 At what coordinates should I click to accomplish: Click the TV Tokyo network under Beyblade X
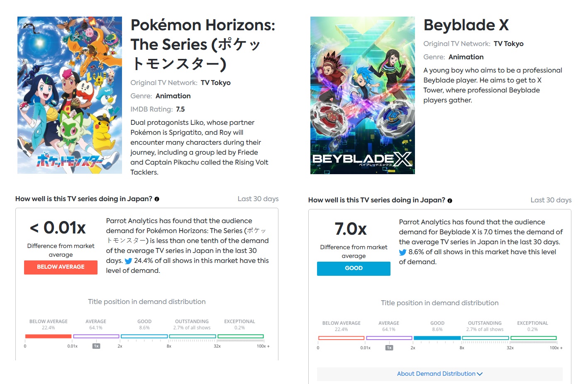[508, 44]
